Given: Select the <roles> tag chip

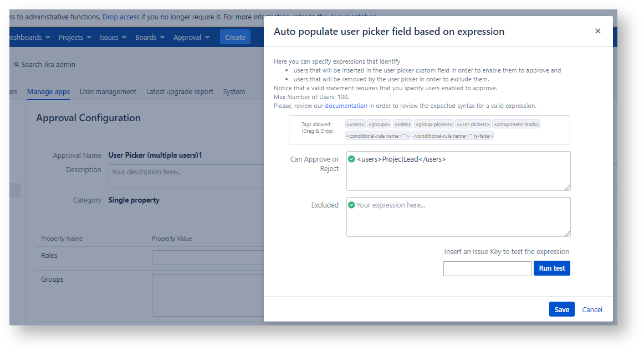Looking at the screenshot, I should [403, 125].
